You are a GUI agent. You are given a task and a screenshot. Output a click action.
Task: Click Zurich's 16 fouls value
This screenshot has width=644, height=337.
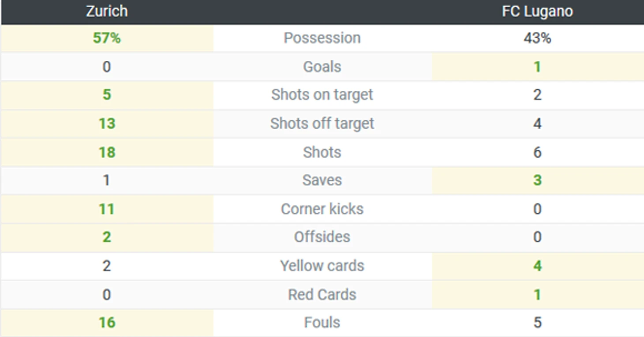click(x=107, y=322)
